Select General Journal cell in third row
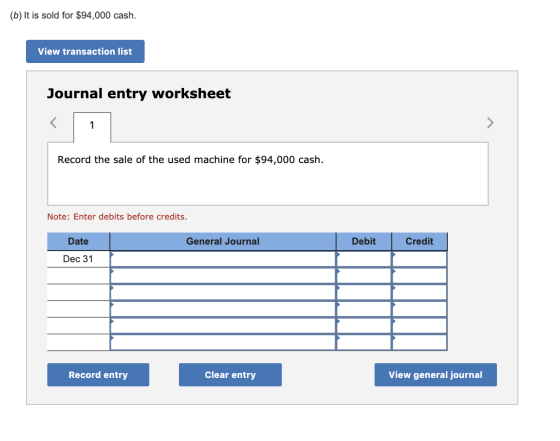The height and width of the screenshot is (441, 560). click(223, 292)
